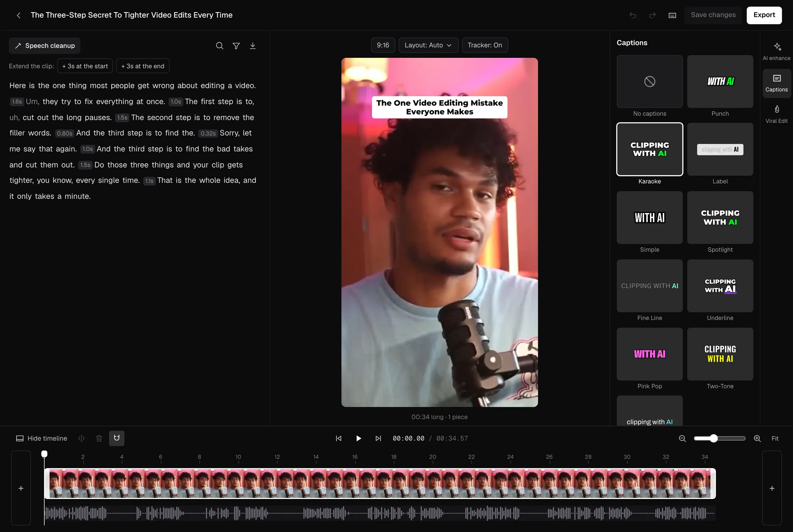Image resolution: width=793 pixels, height=532 pixels.
Task: Select No captions style
Action: pyautogui.click(x=649, y=82)
